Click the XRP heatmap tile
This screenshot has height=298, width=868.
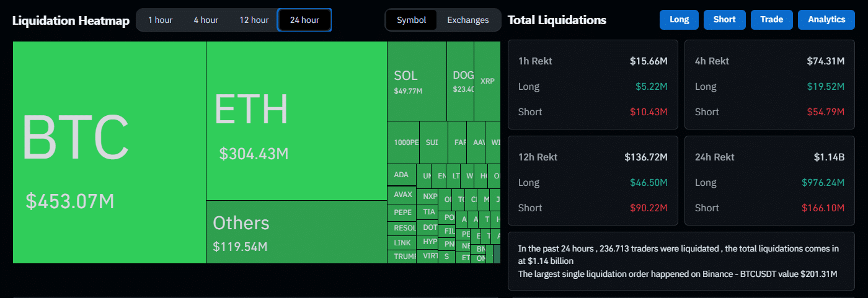click(x=487, y=81)
